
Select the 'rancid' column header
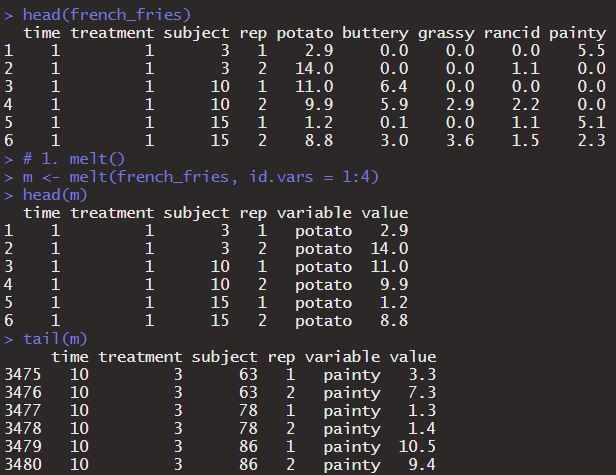point(512,33)
